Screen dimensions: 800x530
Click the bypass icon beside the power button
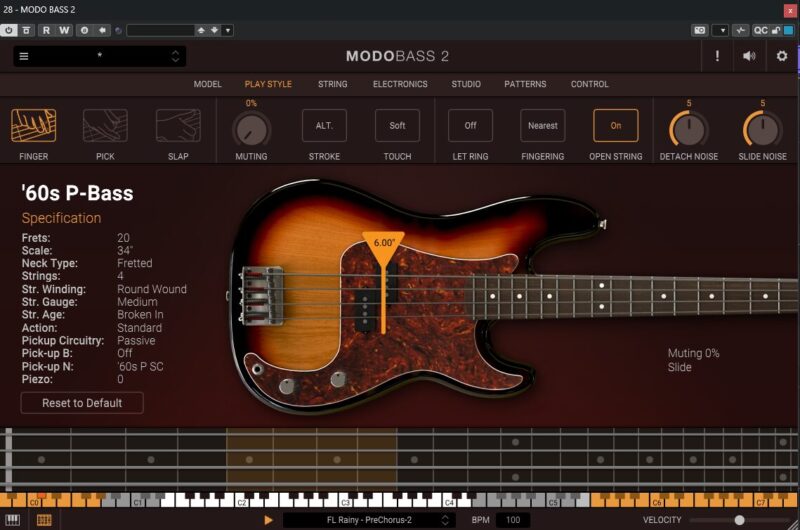[x=27, y=31]
